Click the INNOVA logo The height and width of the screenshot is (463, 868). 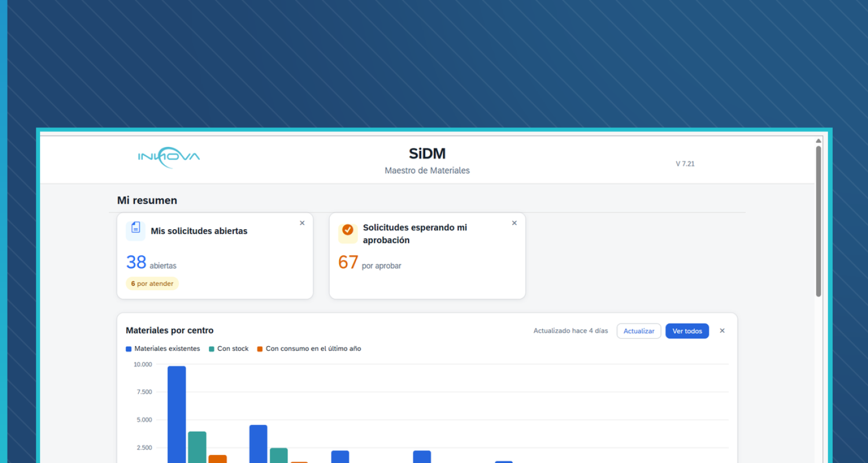(x=169, y=157)
